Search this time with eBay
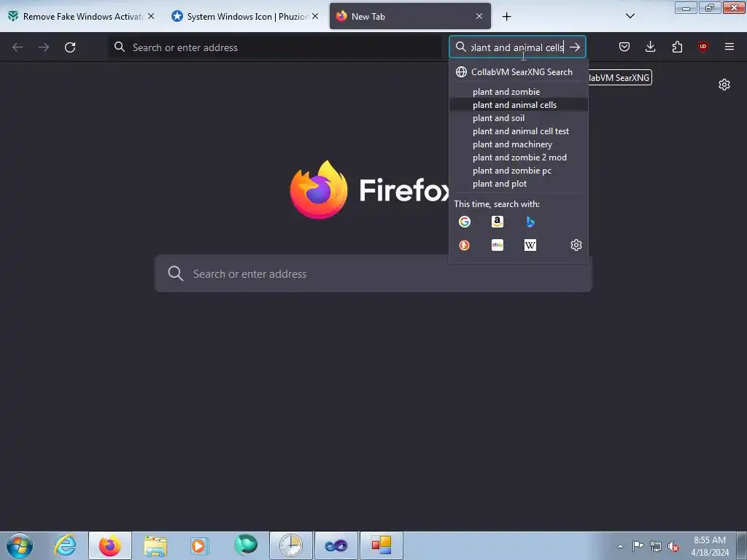Viewport: 747px width, 560px height. click(498, 245)
